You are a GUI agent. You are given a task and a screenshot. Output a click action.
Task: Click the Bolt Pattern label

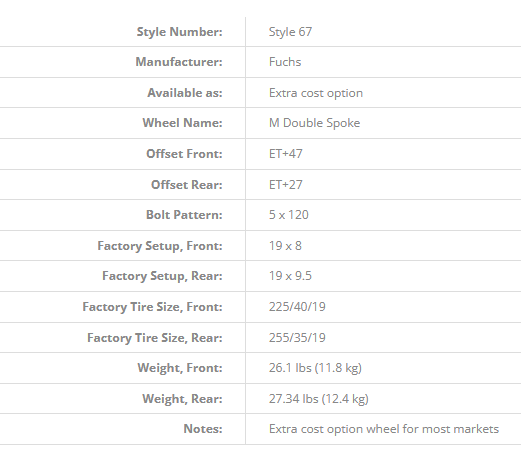(x=184, y=215)
